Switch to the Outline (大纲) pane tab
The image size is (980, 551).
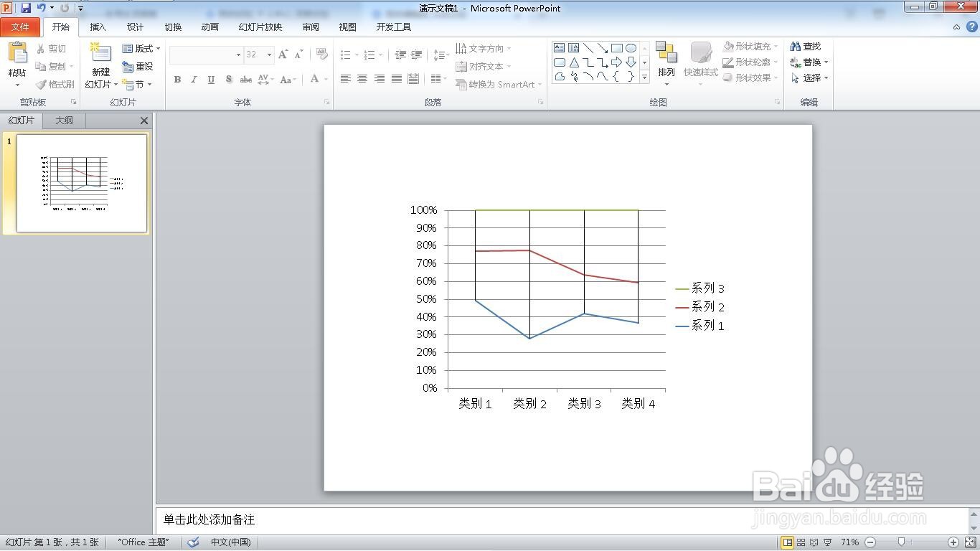64,121
